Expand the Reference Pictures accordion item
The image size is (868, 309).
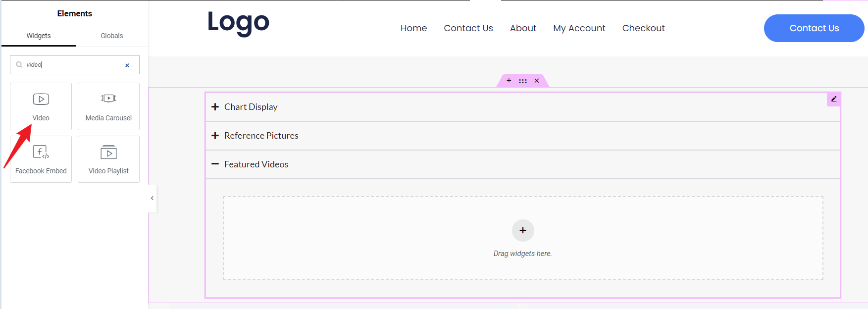tap(261, 136)
